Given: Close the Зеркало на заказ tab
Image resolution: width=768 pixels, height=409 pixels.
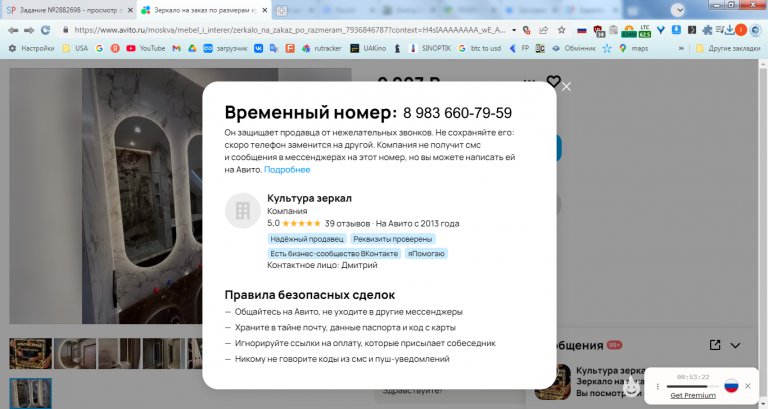Looking at the screenshot, I should [x=264, y=10].
